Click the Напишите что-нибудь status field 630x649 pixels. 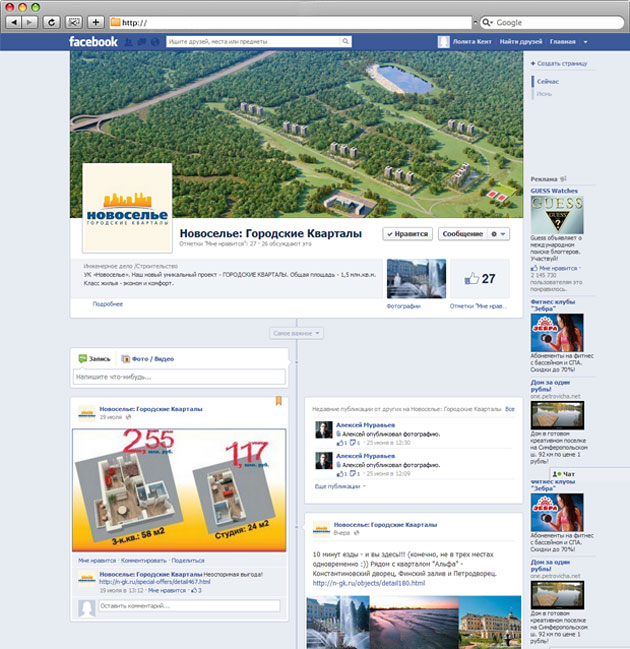click(179, 377)
